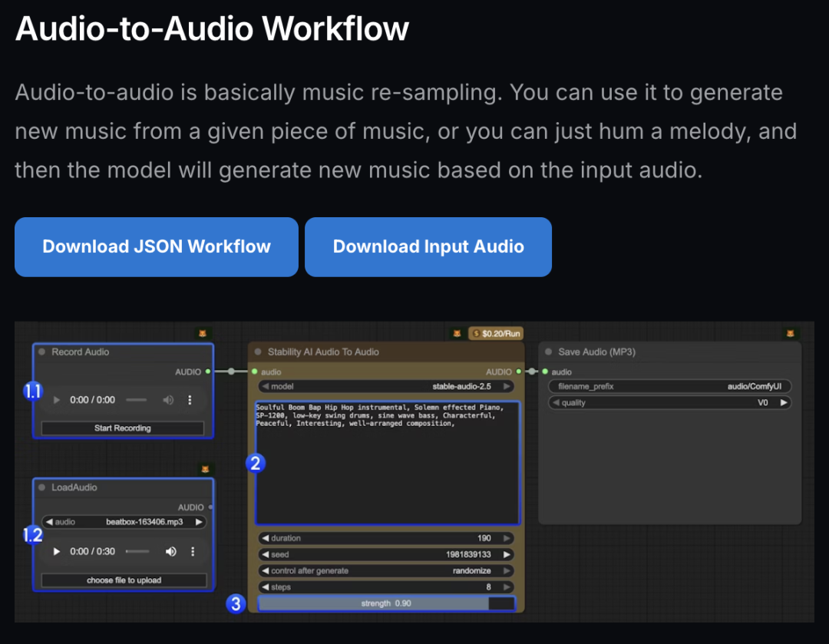Click Stability AI AUDIO output port
This screenshot has height=644, width=829.
[x=519, y=372]
